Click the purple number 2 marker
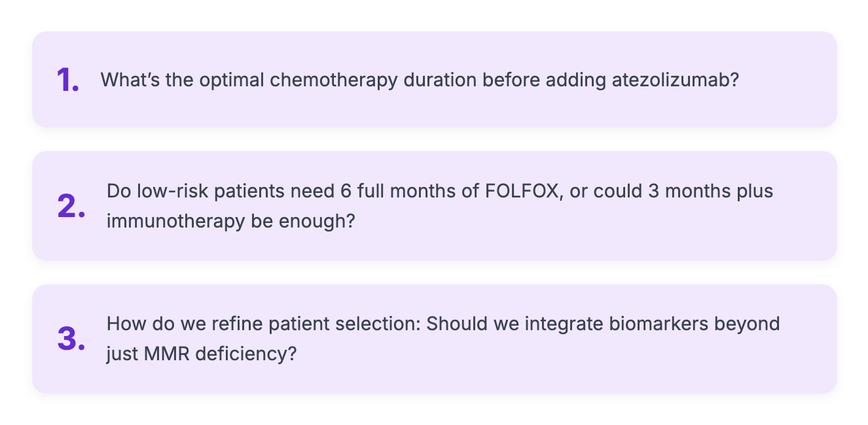The image size is (868, 425). tap(71, 206)
